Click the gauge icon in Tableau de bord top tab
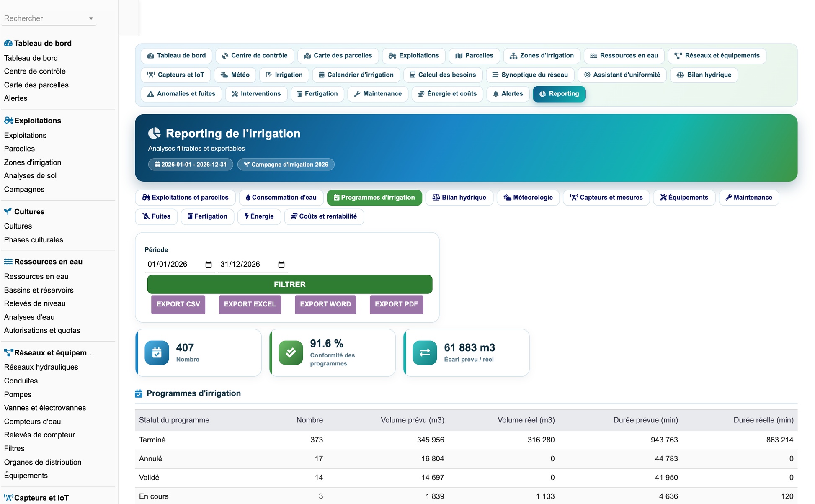 click(150, 56)
